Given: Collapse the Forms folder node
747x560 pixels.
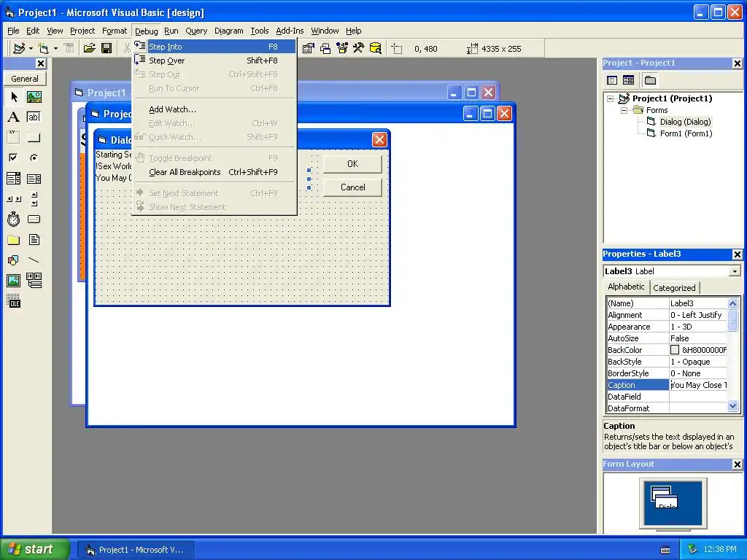Looking at the screenshot, I should [x=624, y=111].
